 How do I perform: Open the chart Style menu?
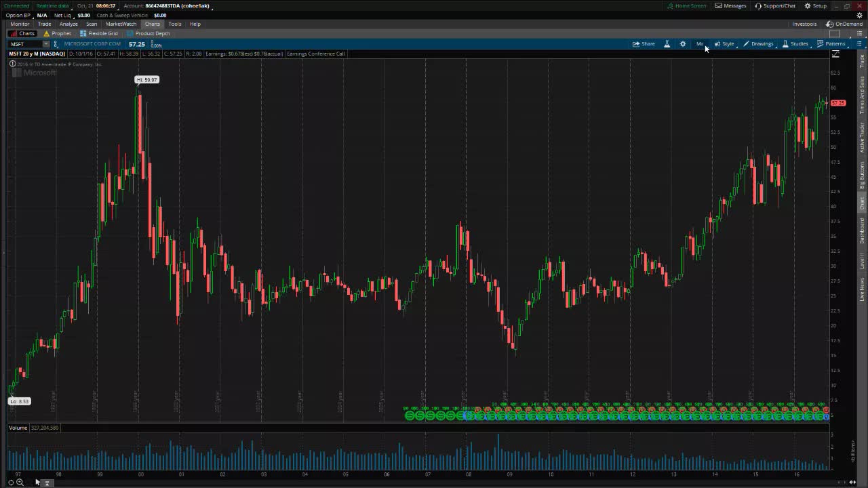(x=724, y=44)
